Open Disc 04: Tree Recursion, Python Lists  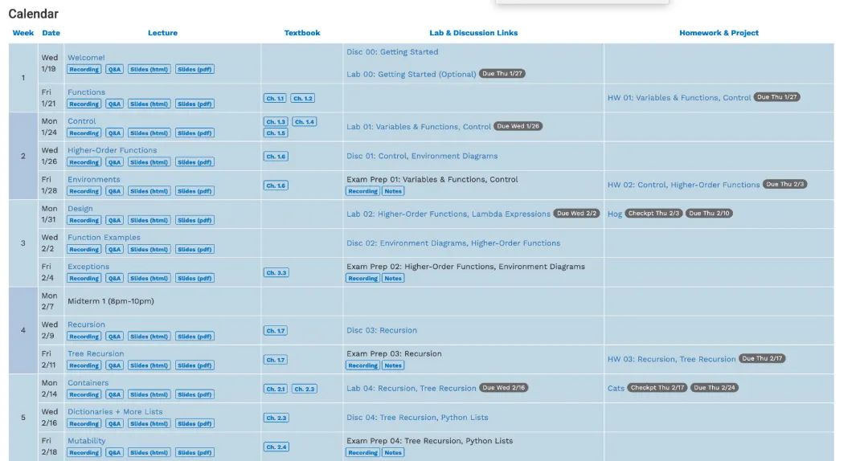[x=417, y=418]
